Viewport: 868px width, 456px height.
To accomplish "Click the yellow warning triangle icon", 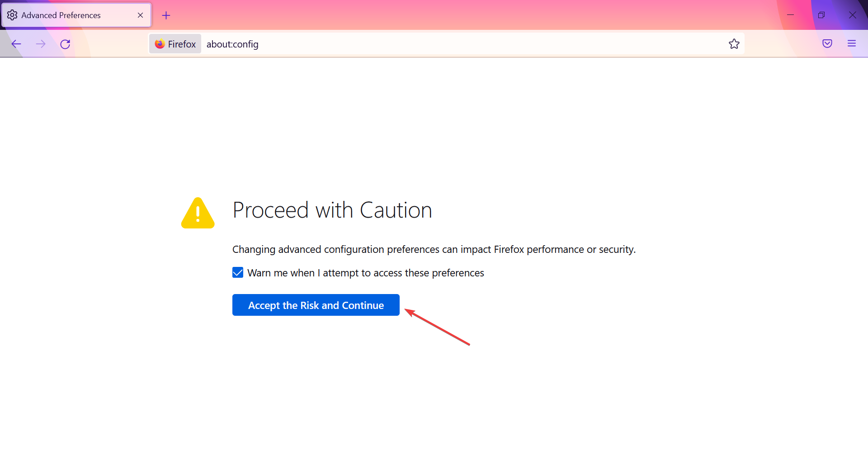I will (x=198, y=213).
